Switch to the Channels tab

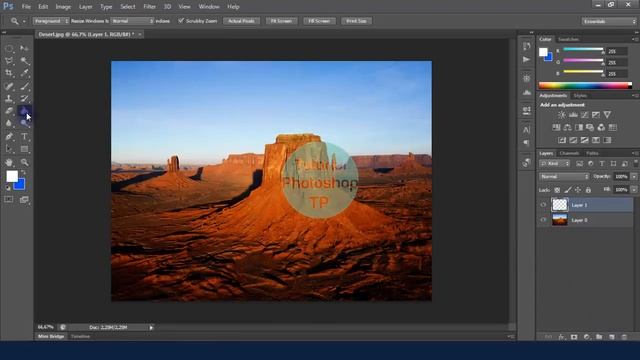click(x=569, y=153)
